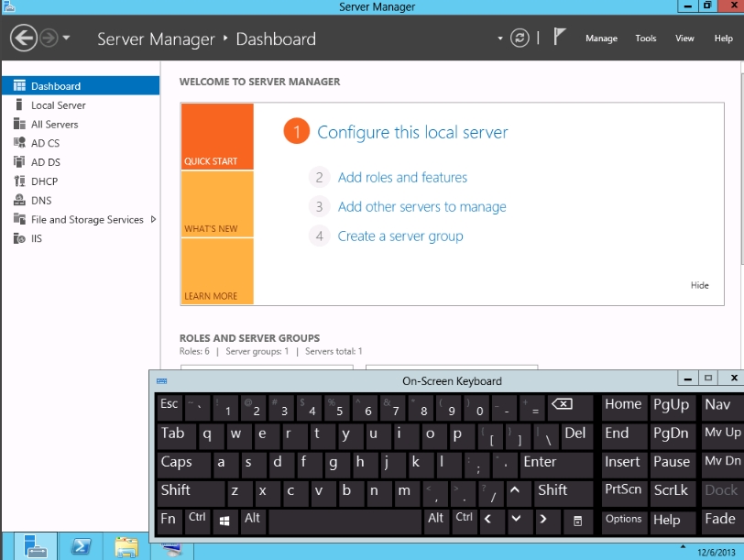Click the Backspace key icon

[x=569, y=407]
